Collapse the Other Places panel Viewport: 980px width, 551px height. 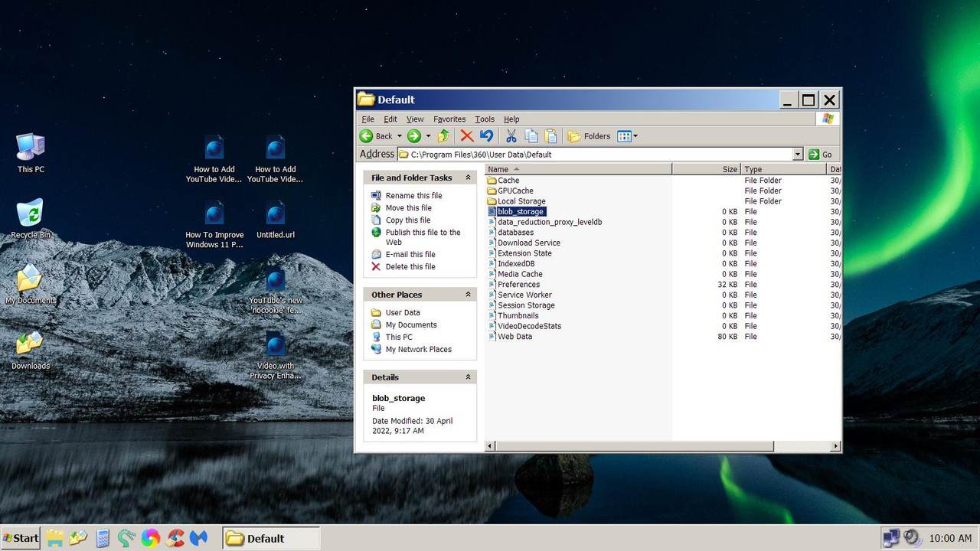(x=468, y=295)
